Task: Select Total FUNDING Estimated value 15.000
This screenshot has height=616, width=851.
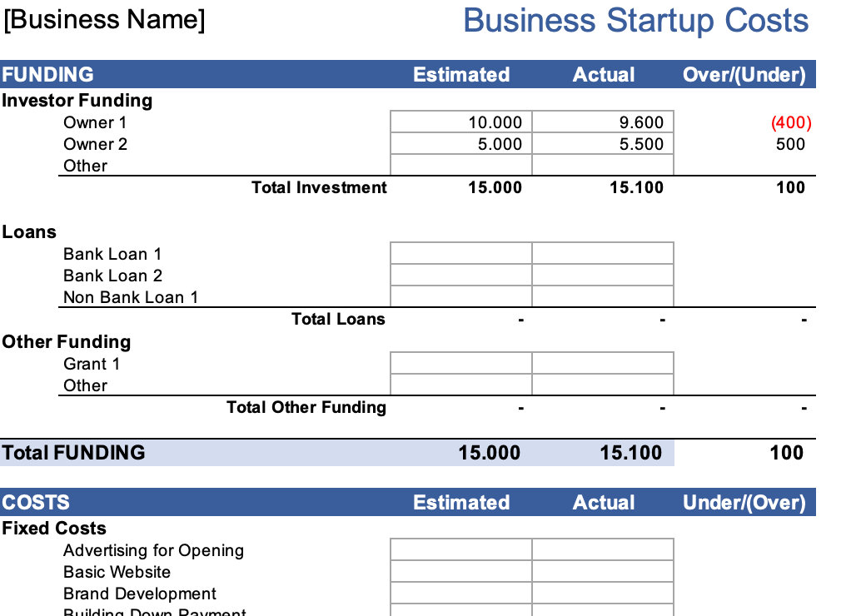Action: (489, 453)
